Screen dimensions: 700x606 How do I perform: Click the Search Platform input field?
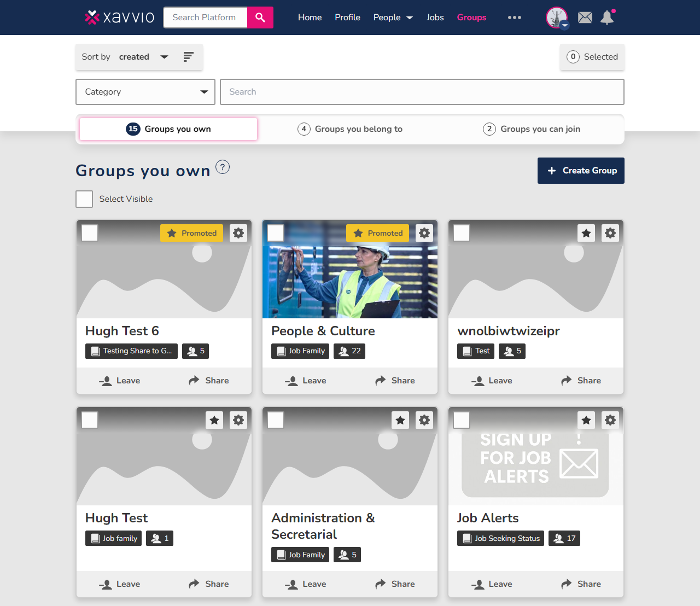pos(205,18)
